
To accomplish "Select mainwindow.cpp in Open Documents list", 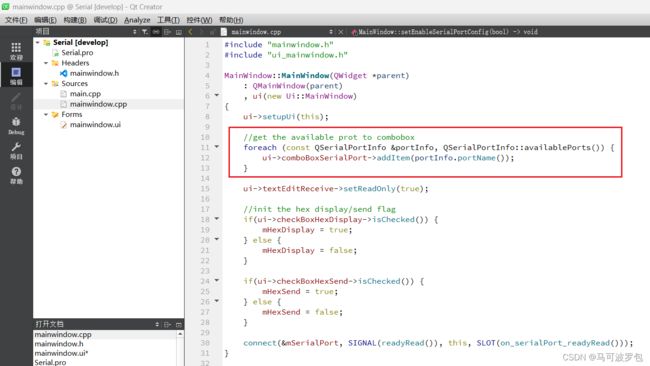I will tap(63, 334).
